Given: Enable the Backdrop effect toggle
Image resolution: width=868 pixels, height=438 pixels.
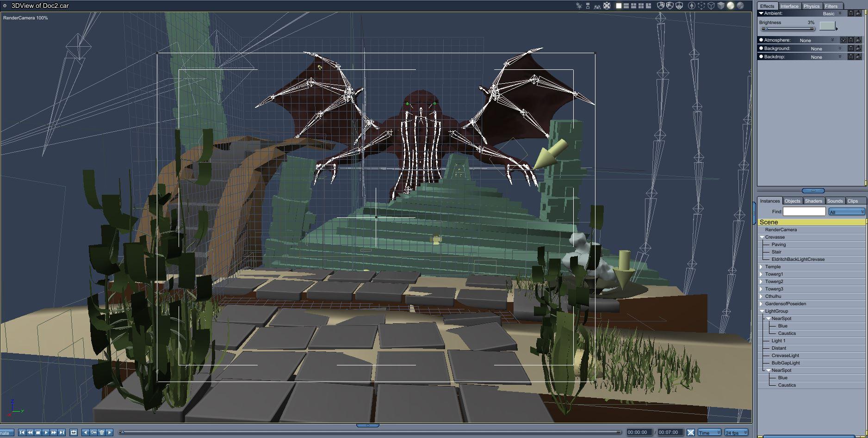Looking at the screenshot, I should click(761, 57).
